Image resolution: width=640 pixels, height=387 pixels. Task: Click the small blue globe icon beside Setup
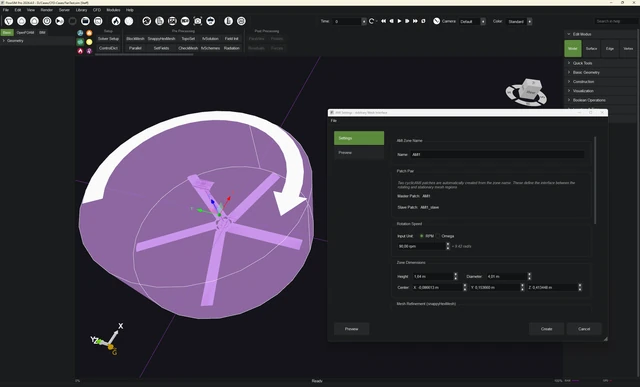(80, 33)
